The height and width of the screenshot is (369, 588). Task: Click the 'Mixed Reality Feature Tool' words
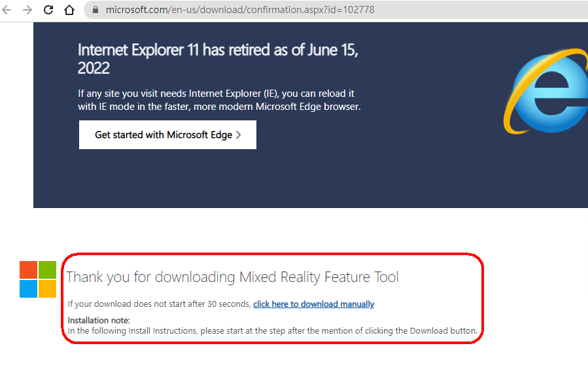click(319, 277)
